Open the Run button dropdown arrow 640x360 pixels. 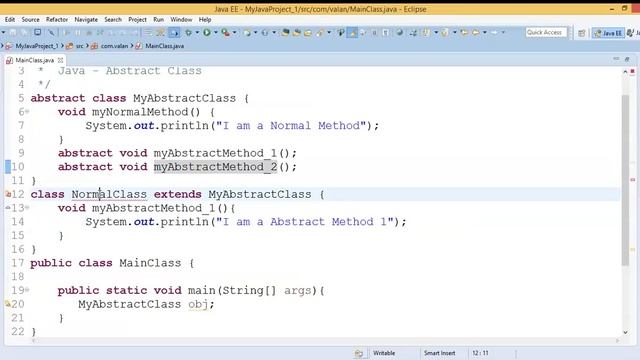tap(216, 32)
